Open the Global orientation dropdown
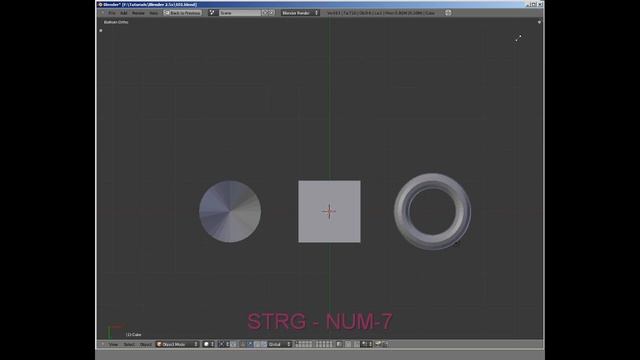This screenshot has height=360, width=640. click(280, 344)
